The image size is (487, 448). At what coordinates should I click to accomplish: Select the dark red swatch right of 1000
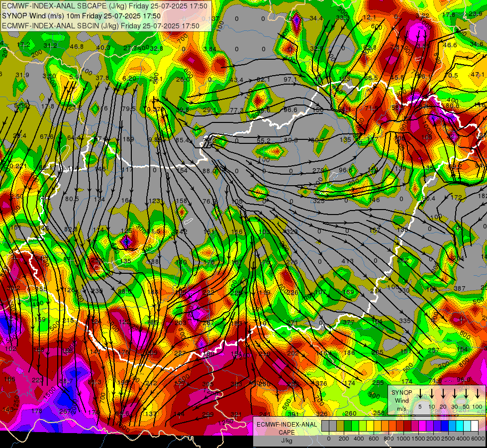point(407,426)
